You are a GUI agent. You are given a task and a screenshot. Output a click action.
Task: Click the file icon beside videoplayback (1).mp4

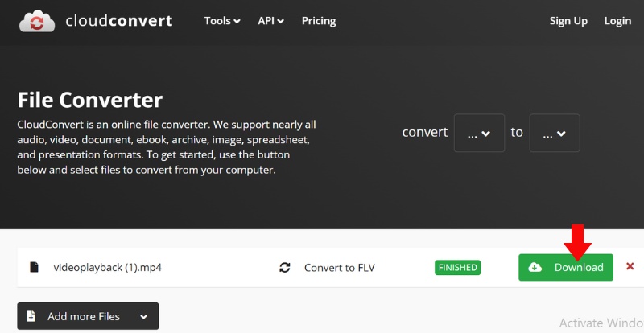(33, 268)
